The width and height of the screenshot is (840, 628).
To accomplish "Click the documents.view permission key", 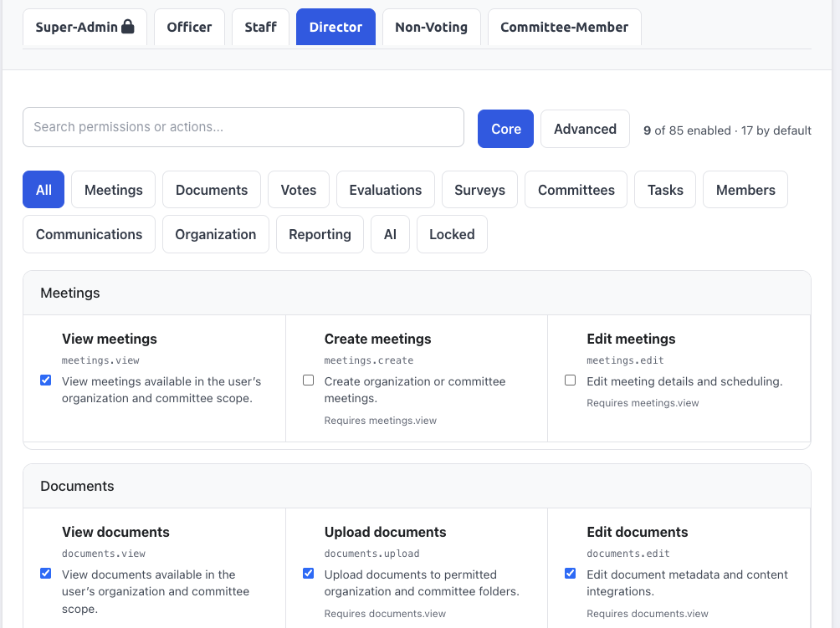I will (104, 554).
